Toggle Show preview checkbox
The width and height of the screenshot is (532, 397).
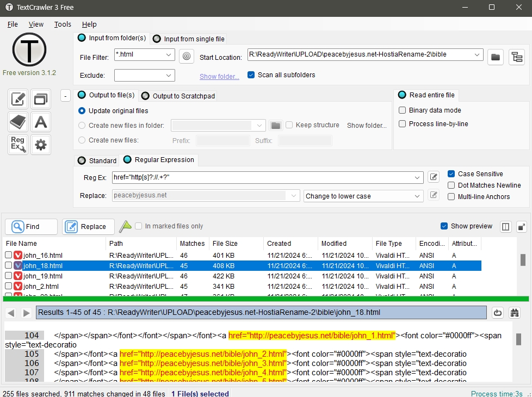click(x=444, y=226)
